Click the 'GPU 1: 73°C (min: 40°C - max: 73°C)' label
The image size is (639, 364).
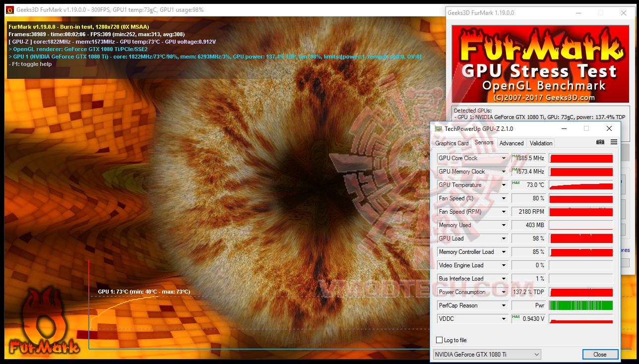144,292
